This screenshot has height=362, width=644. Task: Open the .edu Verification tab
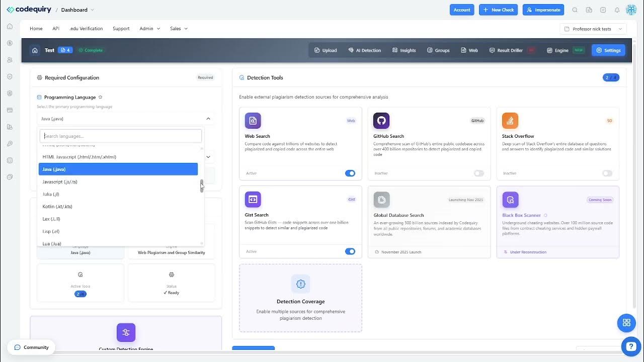click(x=86, y=29)
